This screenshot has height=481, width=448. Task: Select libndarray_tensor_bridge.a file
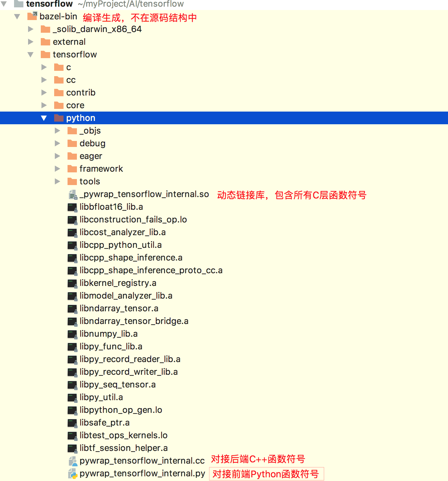134,321
